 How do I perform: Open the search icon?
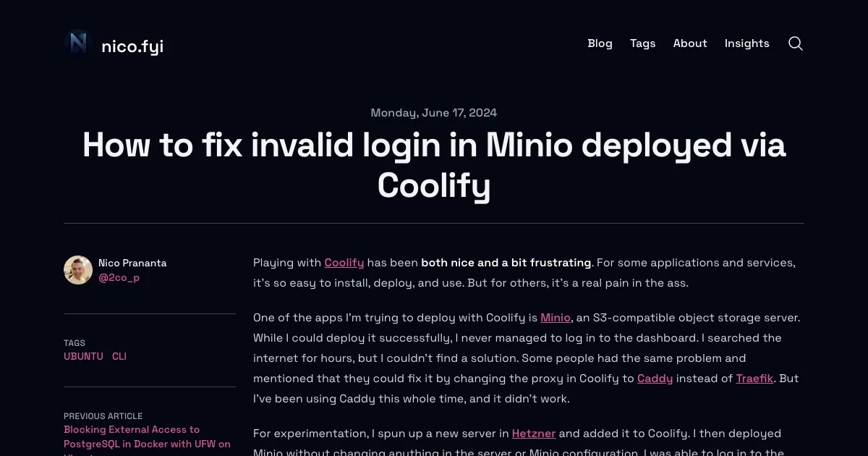(796, 43)
